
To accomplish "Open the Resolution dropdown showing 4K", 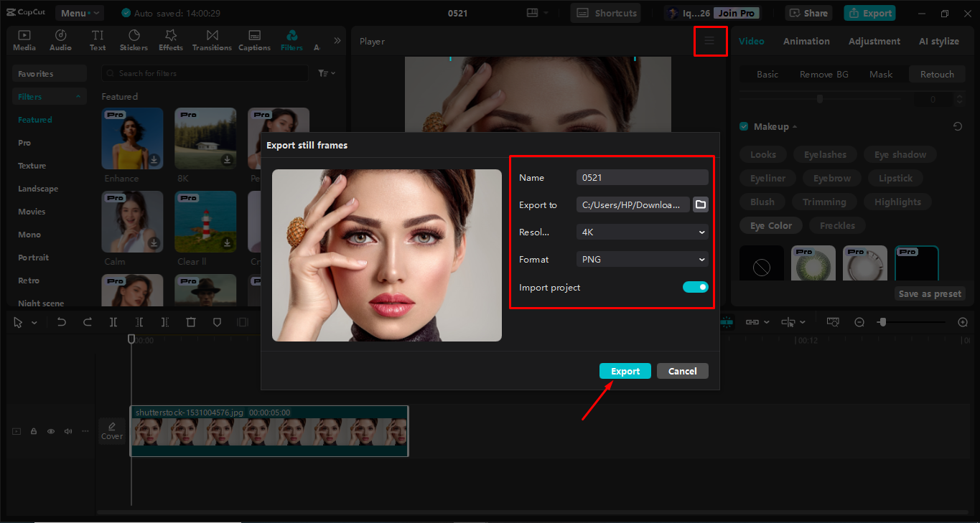I will (641, 232).
